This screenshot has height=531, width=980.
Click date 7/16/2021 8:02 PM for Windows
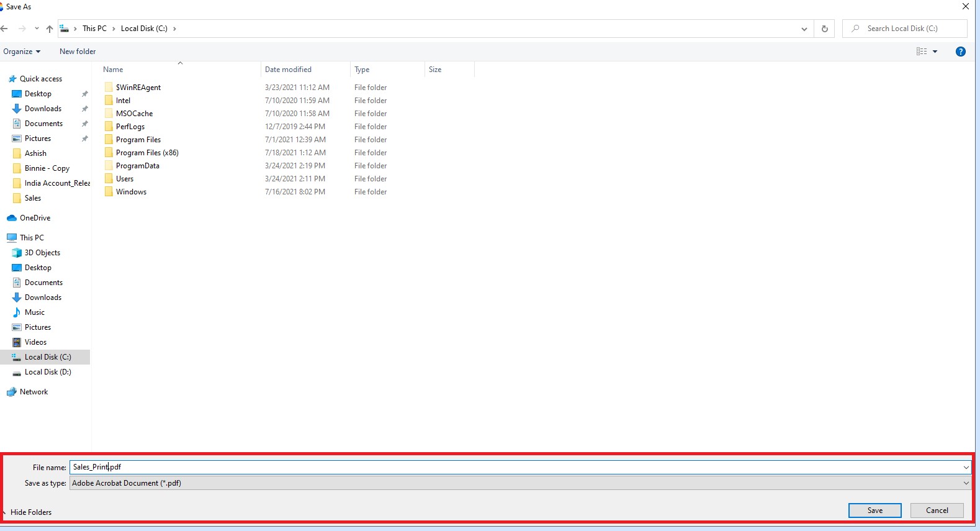295,192
